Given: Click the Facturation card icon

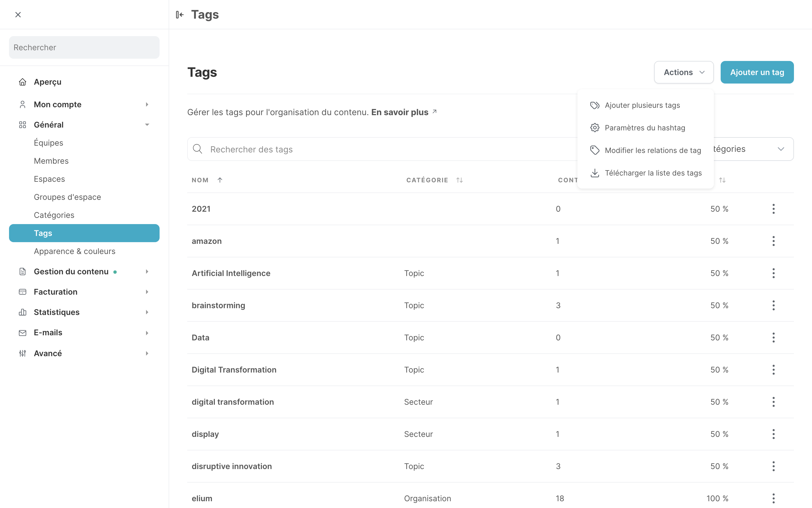Looking at the screenshot, I should (23, 292).
